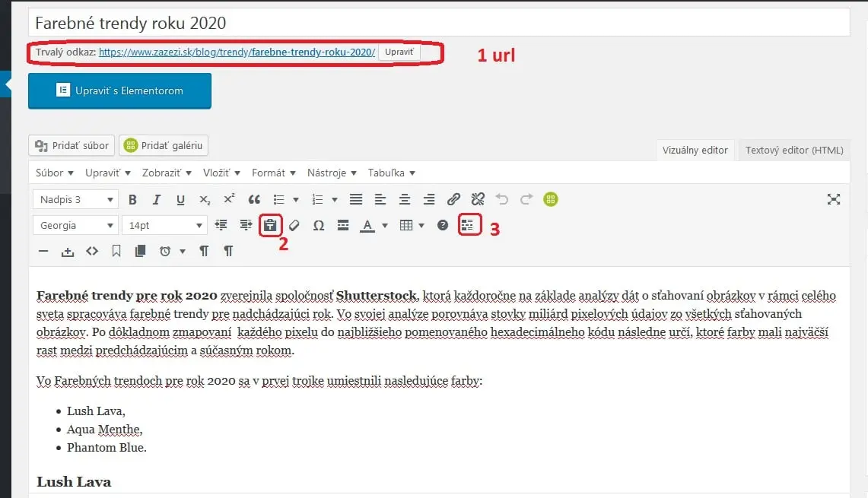Apply subscript formatting

pyautogui.click(x=205, y=200)
